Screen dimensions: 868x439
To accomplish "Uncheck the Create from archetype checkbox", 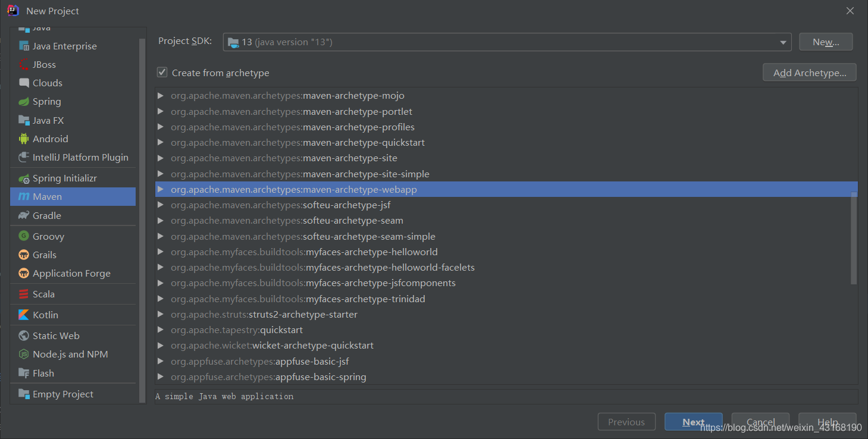I will coord(162,72).
